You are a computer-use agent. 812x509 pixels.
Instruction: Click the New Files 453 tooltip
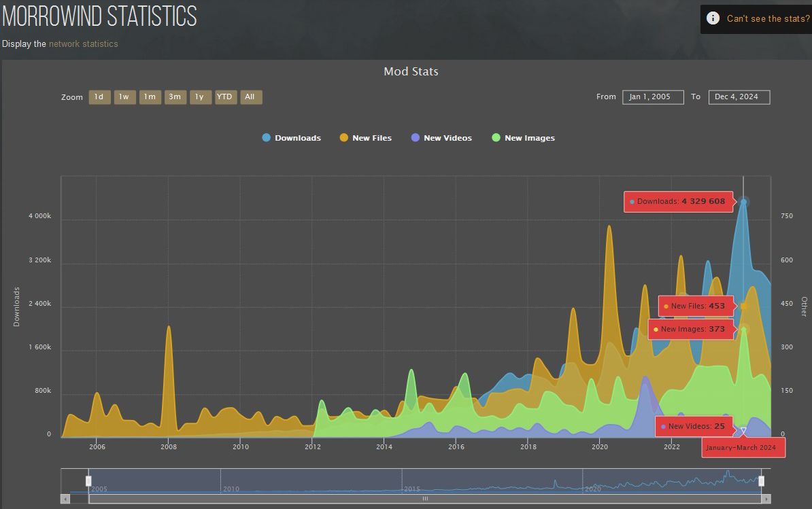point(696,306)
